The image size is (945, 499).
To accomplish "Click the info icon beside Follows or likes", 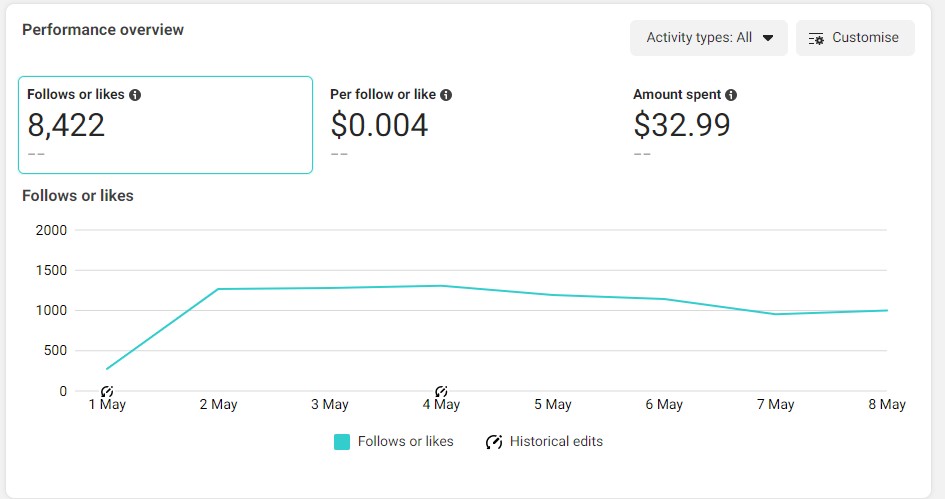I will click(135, 95).
